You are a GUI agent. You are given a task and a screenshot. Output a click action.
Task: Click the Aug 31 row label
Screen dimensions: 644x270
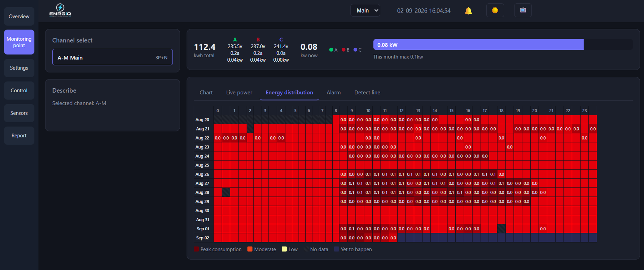coord(203,220)
